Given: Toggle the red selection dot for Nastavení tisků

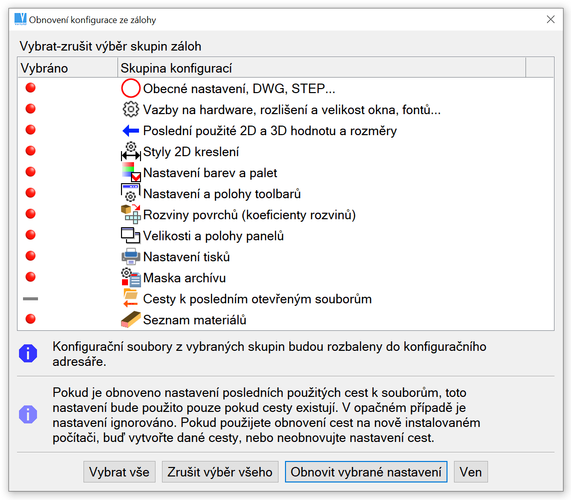Looking at the screenshot, I should pos(31,256).
